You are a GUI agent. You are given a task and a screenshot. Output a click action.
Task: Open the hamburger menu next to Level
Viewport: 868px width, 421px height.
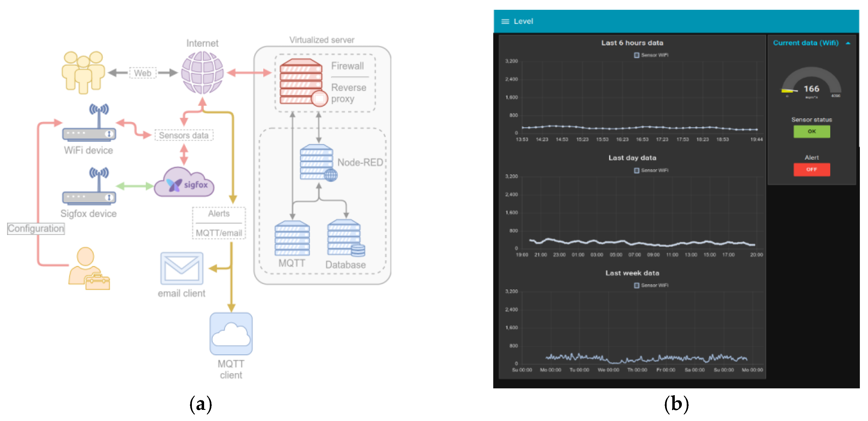pyautogui.click(x=505, y=21)
